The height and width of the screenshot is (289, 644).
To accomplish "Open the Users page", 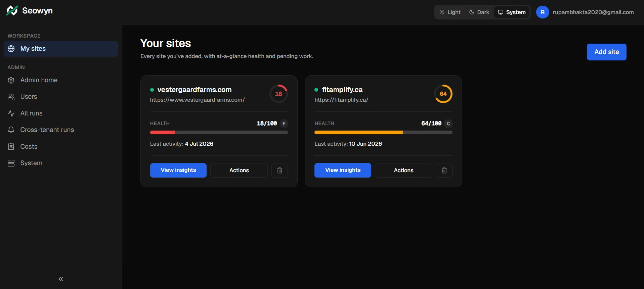I will pyautogui.click(x=61, y=97).
